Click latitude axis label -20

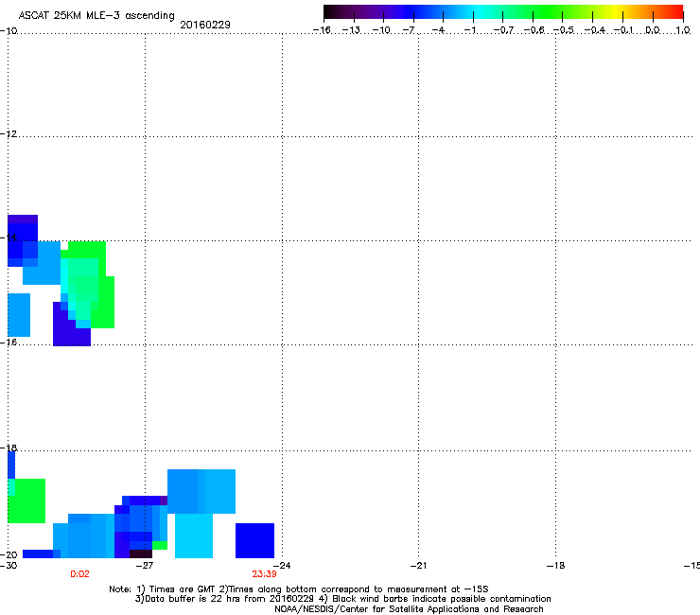point(9,555)
